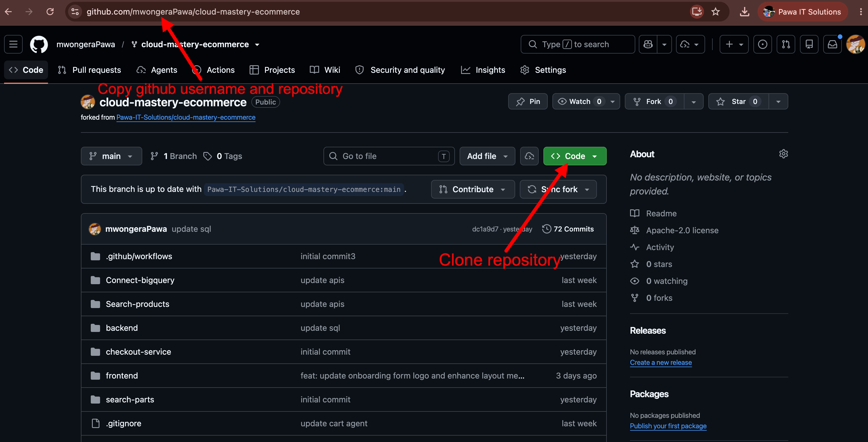Expand the Add file dropdown

(487, 156)
